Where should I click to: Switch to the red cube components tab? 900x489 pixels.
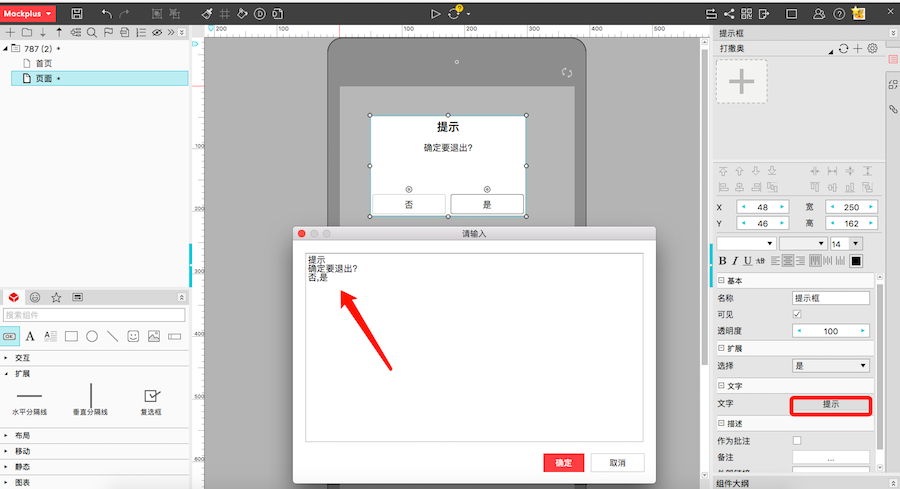pyautogui.click(x=14, y=297)
